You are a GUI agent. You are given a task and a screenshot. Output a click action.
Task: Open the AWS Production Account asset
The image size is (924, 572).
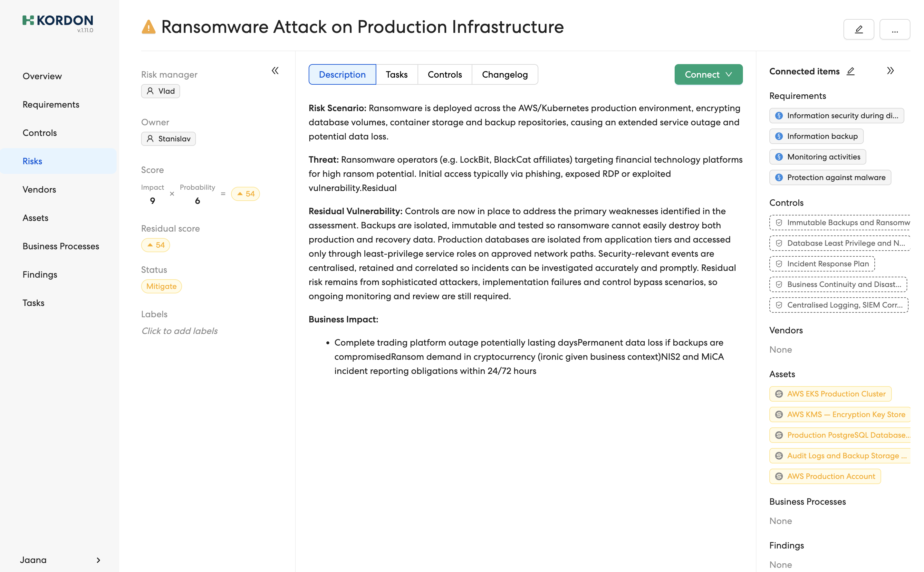point(825,476)
